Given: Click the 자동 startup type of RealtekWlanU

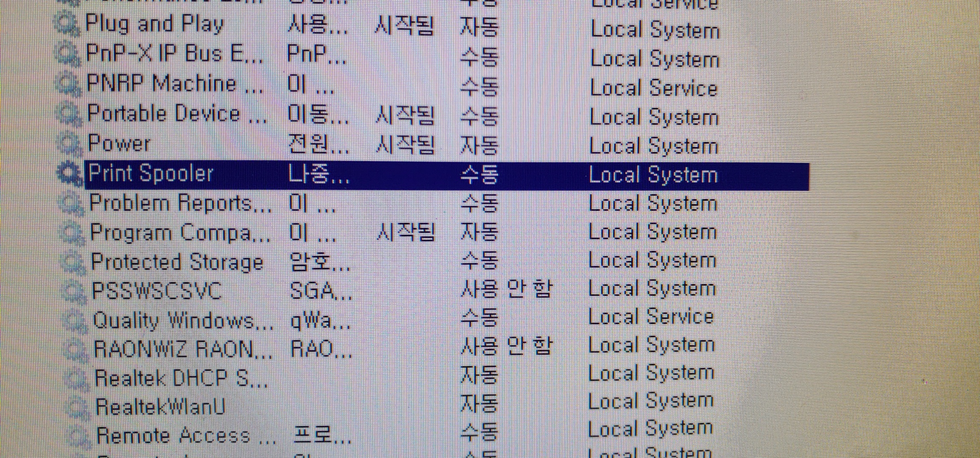Looking at the screenshot, I should pos(479,403).
